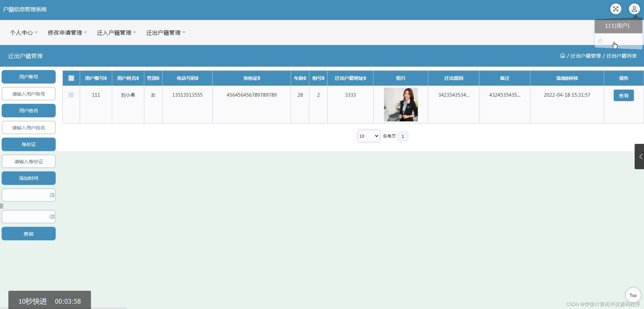The image size is (644, 309).
Task: Click the power logout icon in user dropdown
Action: (x=600, y=41)
